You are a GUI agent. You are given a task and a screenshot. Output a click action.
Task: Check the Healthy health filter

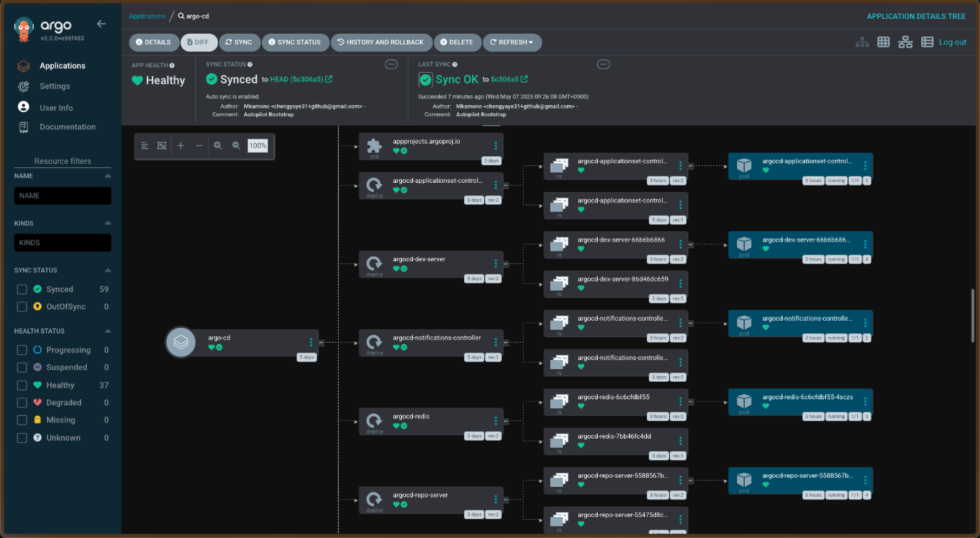coord(22,385)
